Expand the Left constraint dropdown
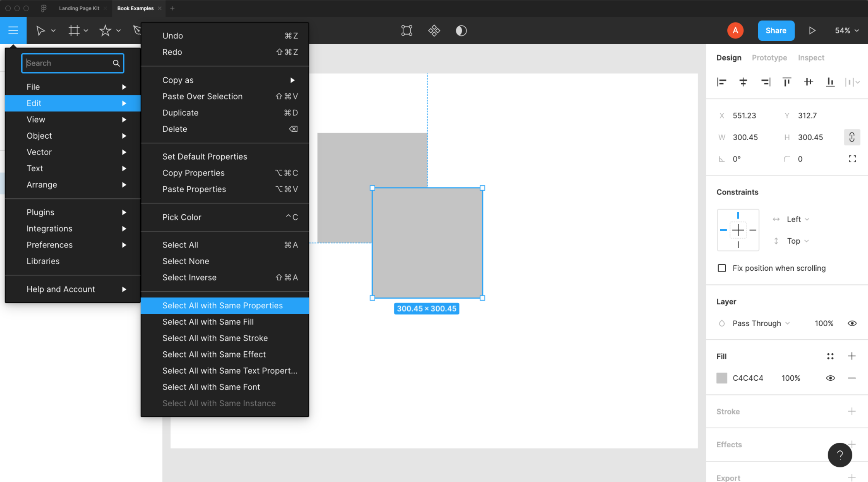 [x=798, y=219]
